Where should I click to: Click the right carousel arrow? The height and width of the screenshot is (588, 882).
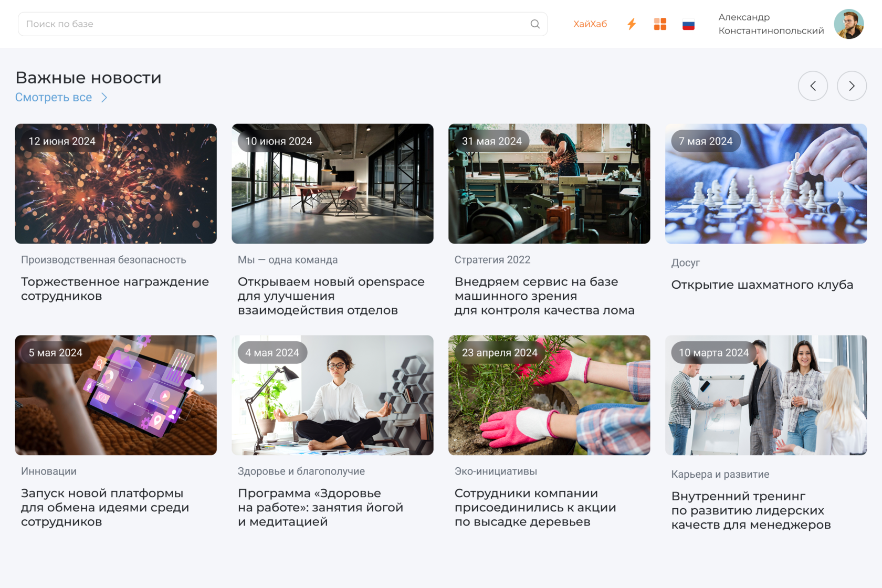pyautogui.click(x=852, y=86)
